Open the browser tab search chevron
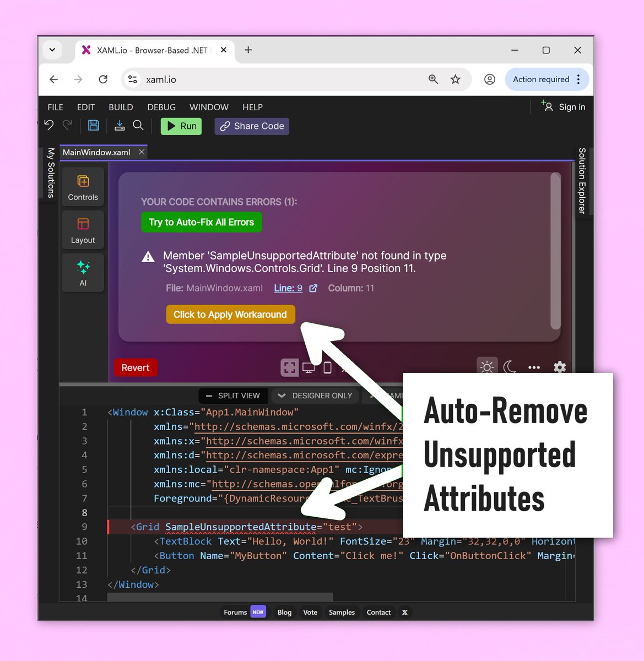 (52, 50)
